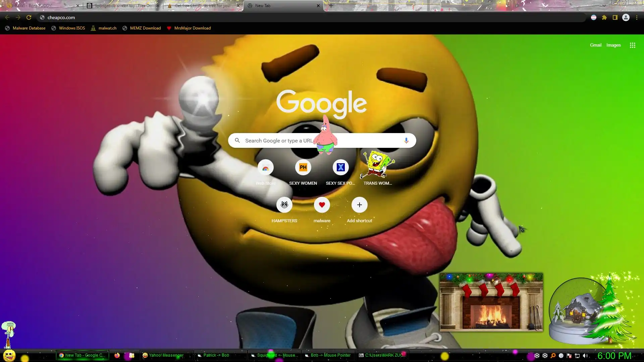Switch to the Spongebob screen toy tab
644x362 pixels.
click(x=121, y=6)
